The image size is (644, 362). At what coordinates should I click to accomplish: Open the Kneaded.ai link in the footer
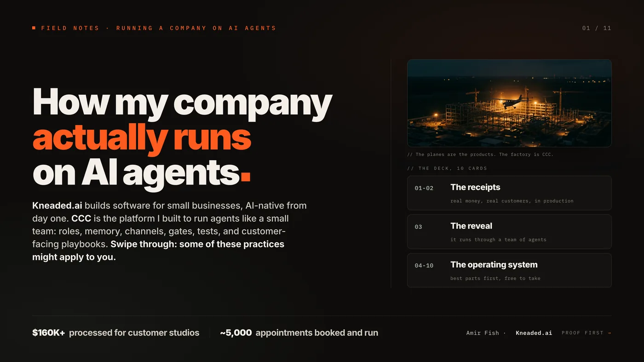[534, 333]
